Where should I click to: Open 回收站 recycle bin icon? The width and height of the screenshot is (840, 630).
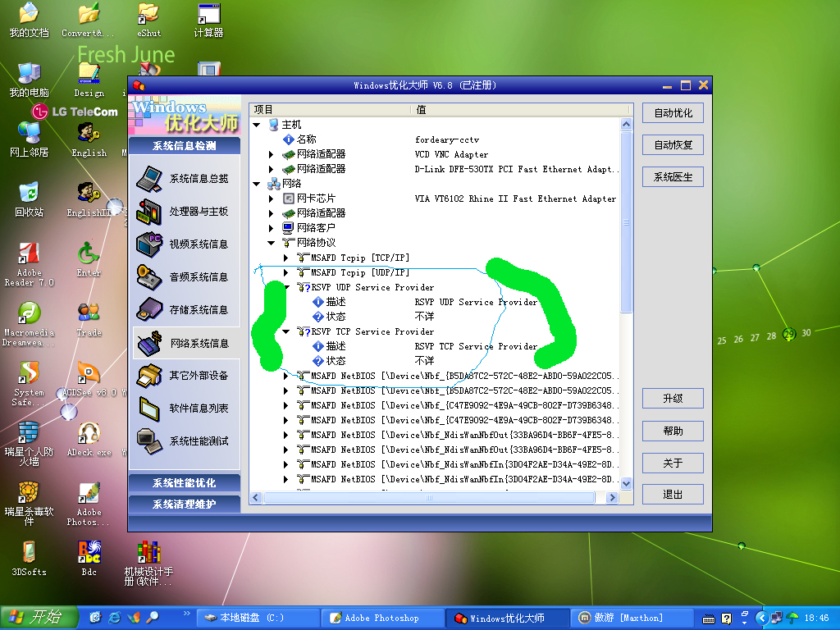29,200
